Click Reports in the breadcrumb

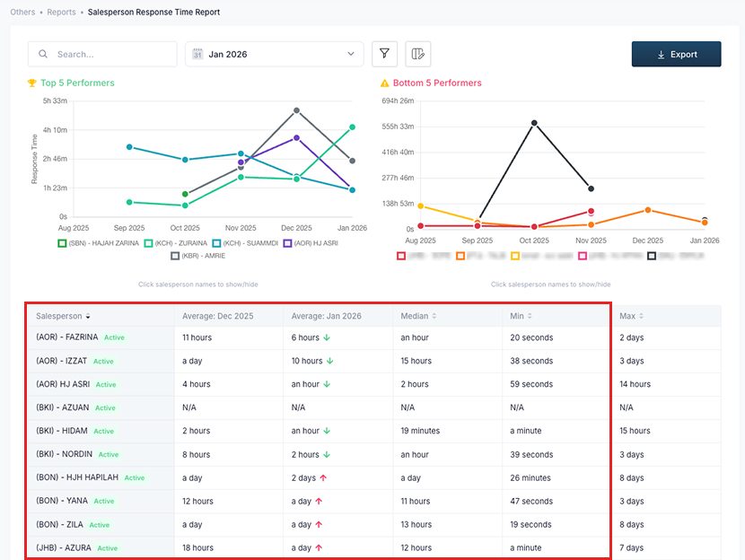coord(61,13)
